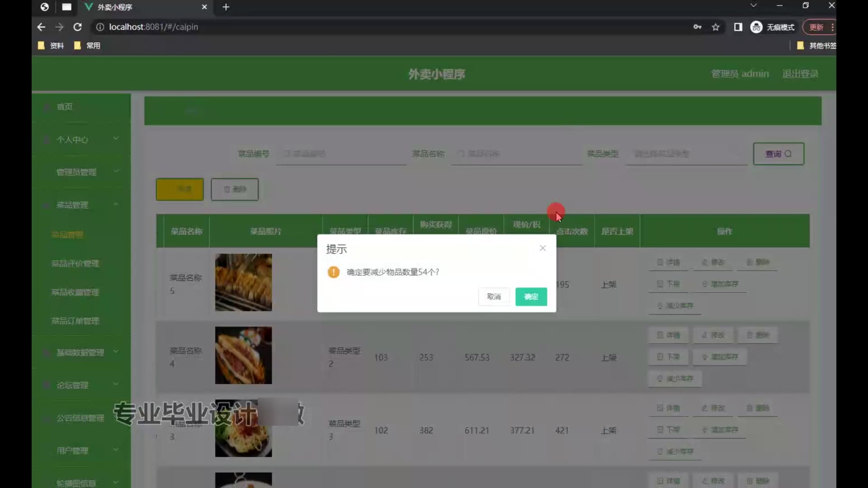Screen dimensions: 868x488
Task: Click the 更新 browser update button
Action: pyautogui.click(x=816, y=27)
